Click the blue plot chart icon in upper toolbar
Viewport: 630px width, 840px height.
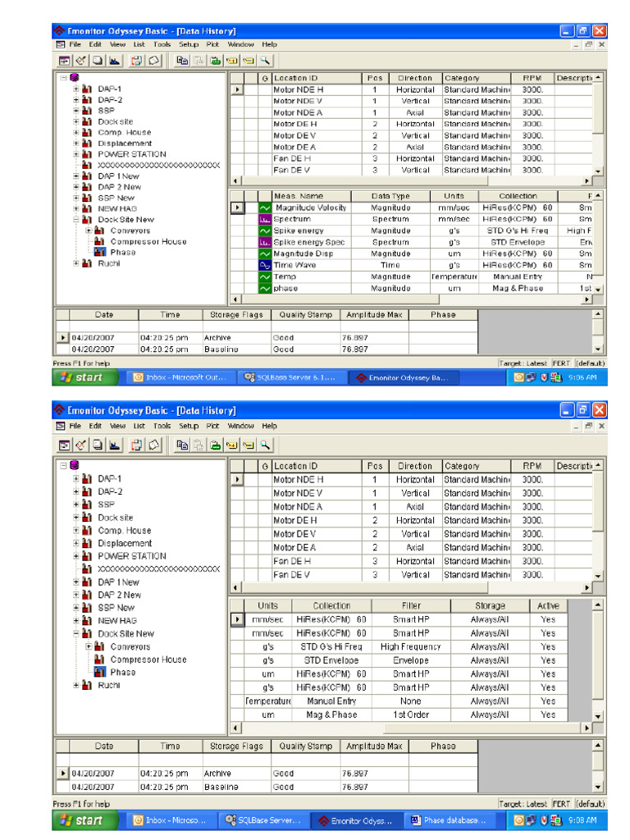[115, 61]
